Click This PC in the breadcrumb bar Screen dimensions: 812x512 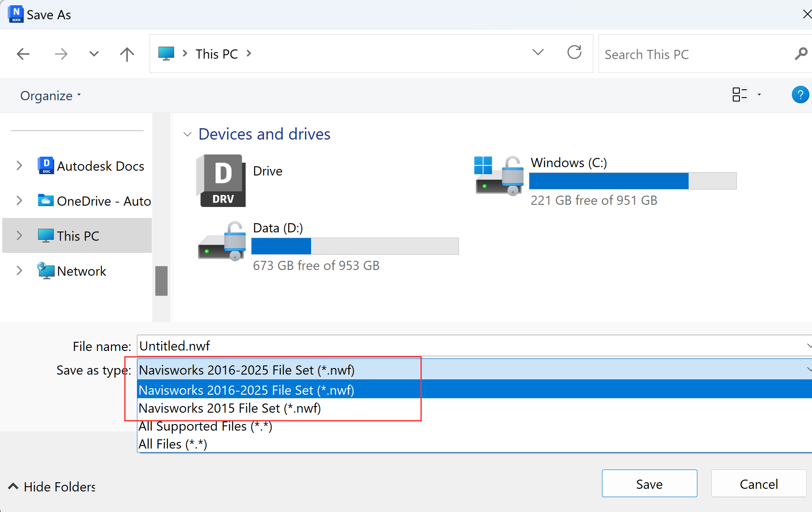point(217,53)
